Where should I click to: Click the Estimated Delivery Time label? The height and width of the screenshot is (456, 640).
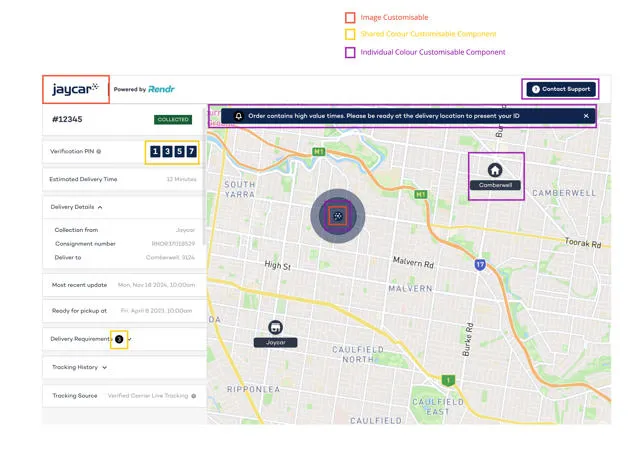(x=83, y=179)
